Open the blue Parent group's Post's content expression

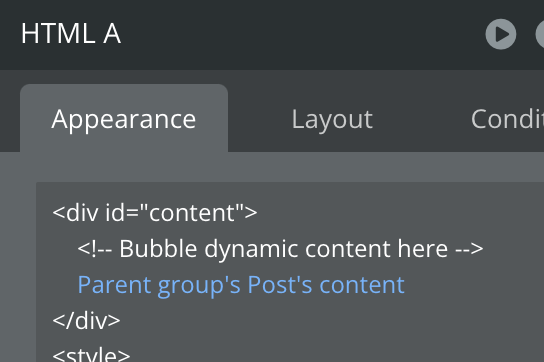241,285
